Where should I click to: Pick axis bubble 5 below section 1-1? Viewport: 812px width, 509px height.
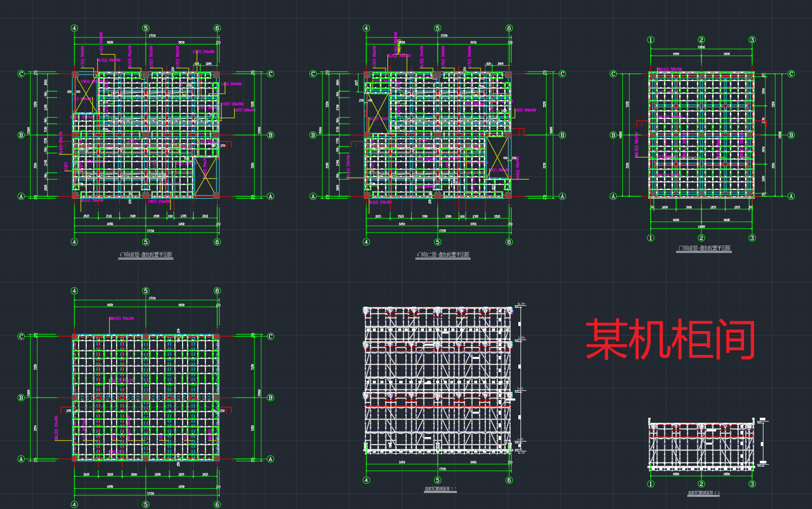pos(438,480)
